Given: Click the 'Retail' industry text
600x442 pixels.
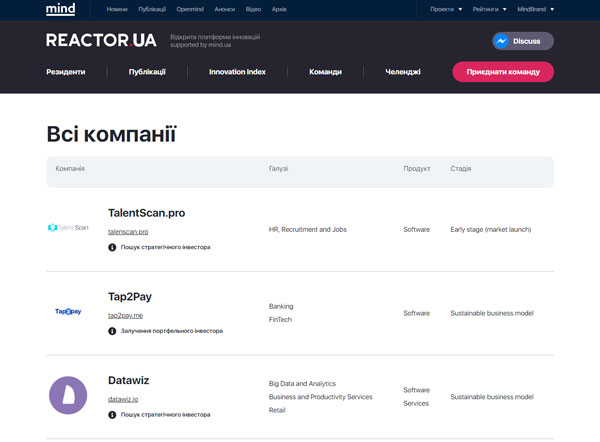Looking at the screenshot, I should point(277,410).
